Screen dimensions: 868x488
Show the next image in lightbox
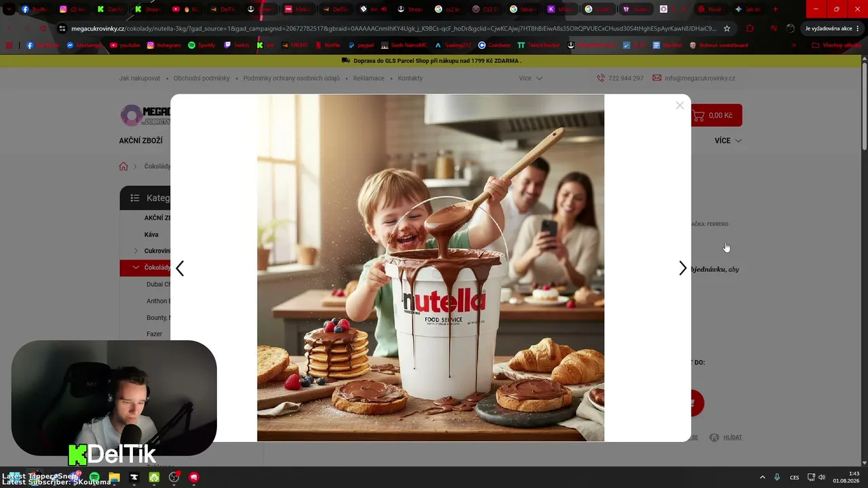point(682,268)
